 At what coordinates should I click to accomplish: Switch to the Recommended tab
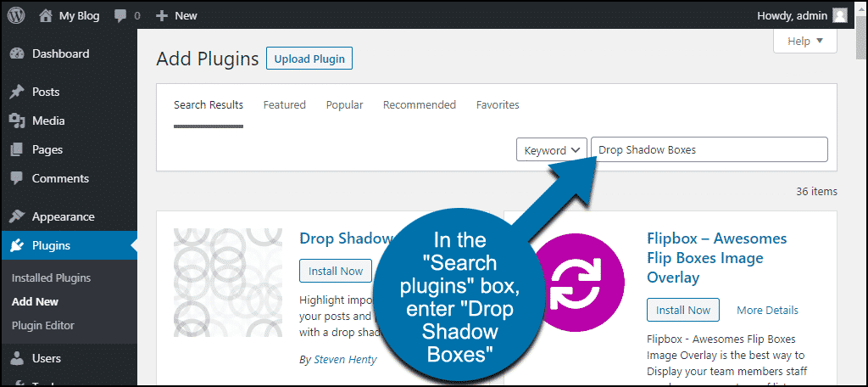click(x=420, y=104)
